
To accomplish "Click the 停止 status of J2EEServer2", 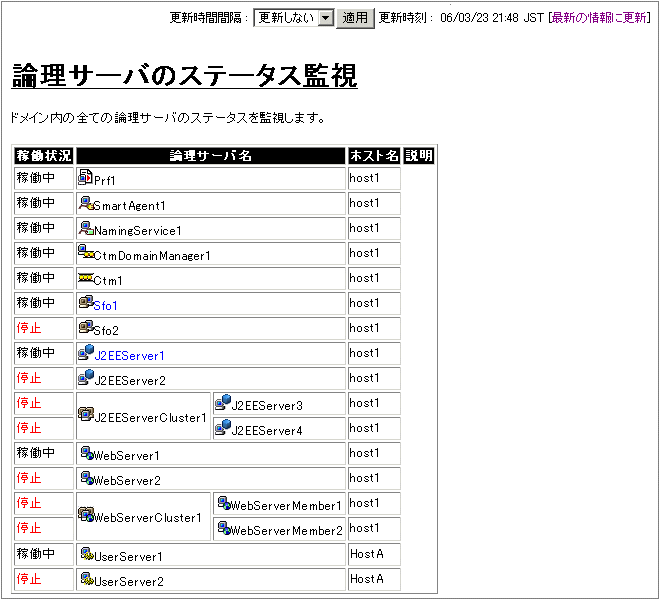I will point(29,378).
